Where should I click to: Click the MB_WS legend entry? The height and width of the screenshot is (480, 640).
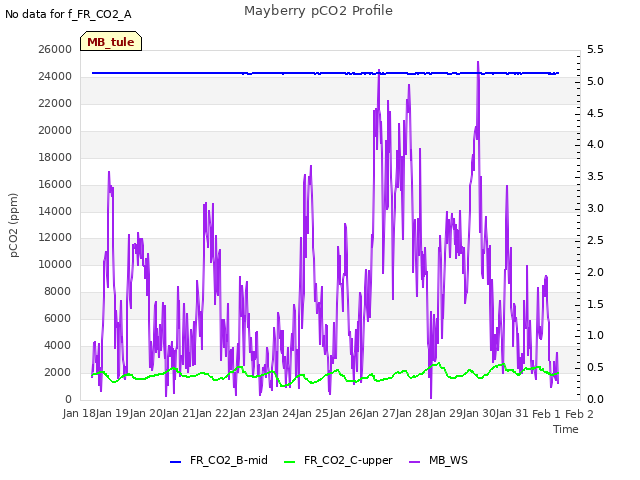[x=438, y=461]
